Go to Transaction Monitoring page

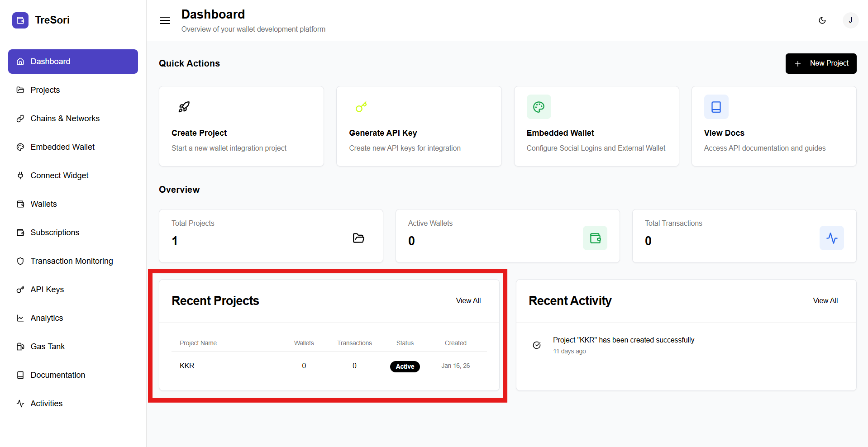(72, 261)
